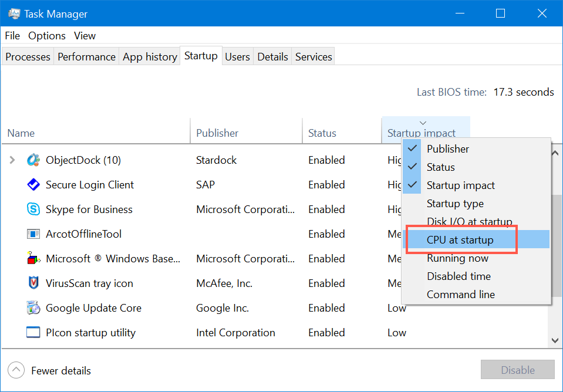Uncheck the Status column option
Viewport: 563px width, 392px height.
point(441,167)
